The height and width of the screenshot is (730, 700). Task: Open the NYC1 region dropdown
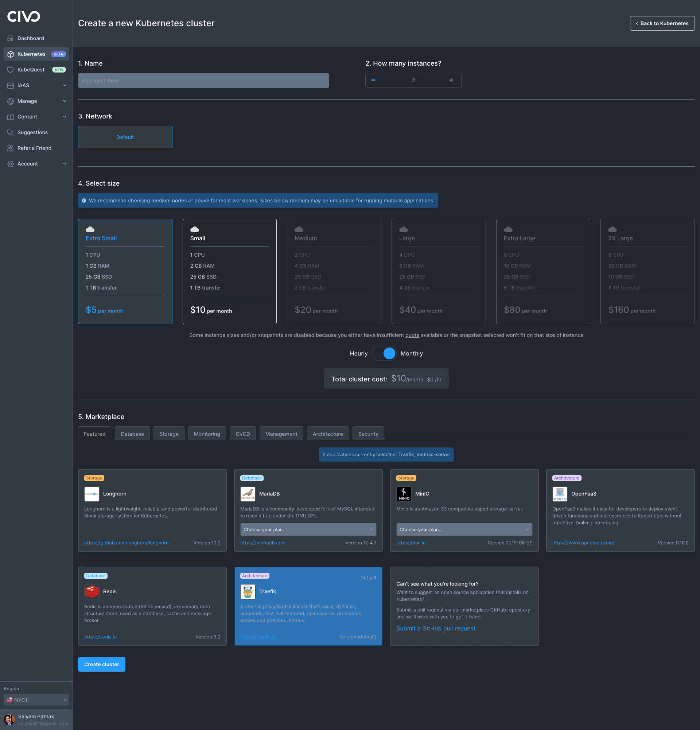(36, 700)
